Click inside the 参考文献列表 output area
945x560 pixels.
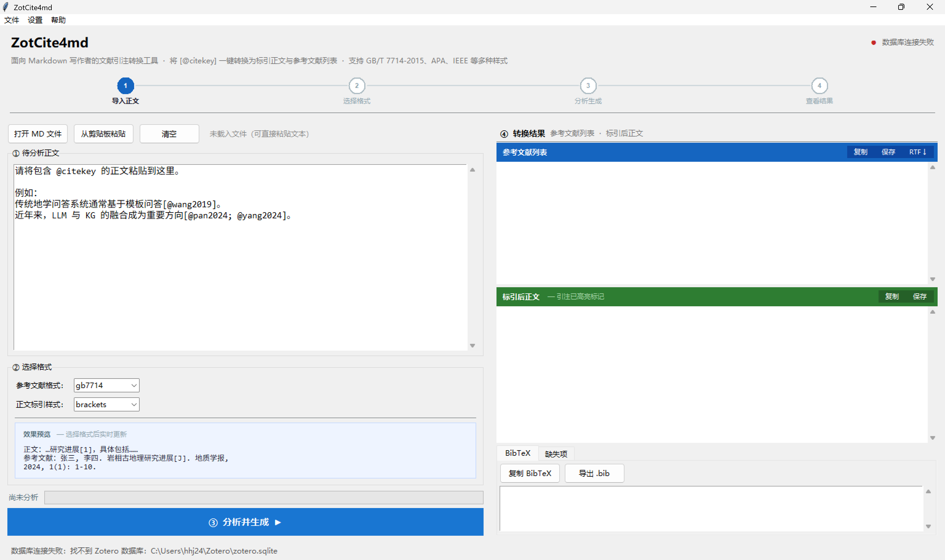pos(712,223)
